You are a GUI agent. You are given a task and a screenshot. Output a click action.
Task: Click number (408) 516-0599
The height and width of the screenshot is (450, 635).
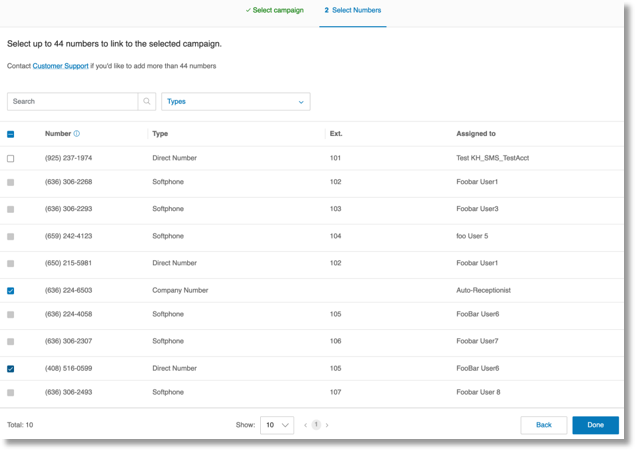pos(68,368)
